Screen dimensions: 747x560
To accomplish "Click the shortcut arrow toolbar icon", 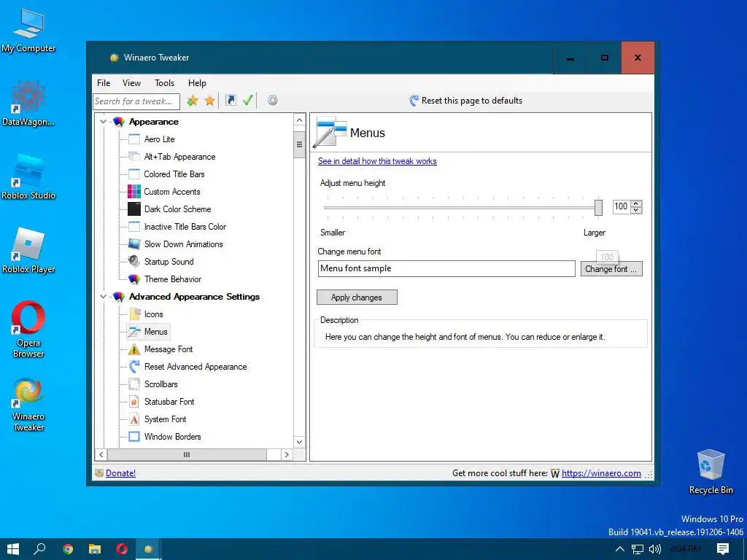I will tap(231, 100).
